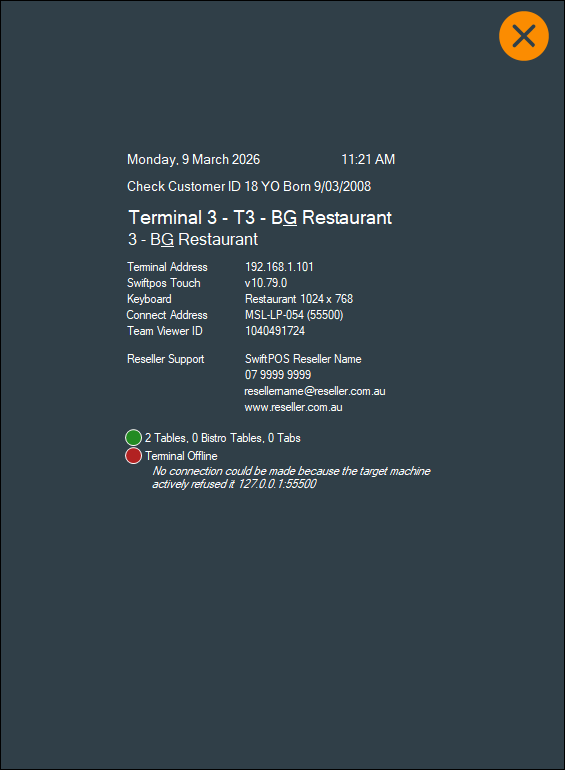Close the terminal info screen with orange X
The width and height of the screenshot is (565, 770).
(524, 36)
